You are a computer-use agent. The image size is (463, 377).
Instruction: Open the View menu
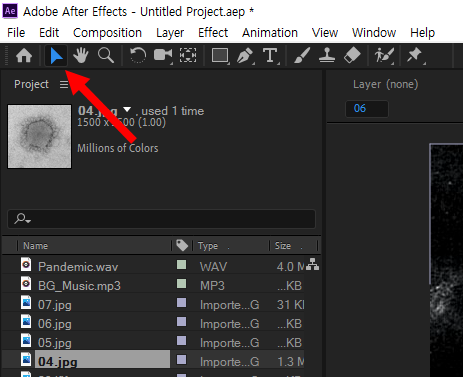pyautogui.click(x=325, y=33)
